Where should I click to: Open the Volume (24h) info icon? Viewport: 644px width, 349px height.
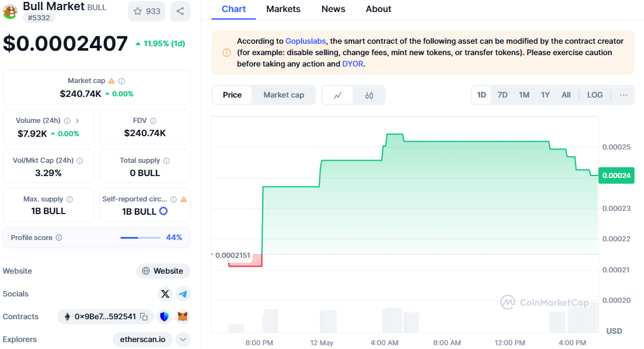[67, 121]
